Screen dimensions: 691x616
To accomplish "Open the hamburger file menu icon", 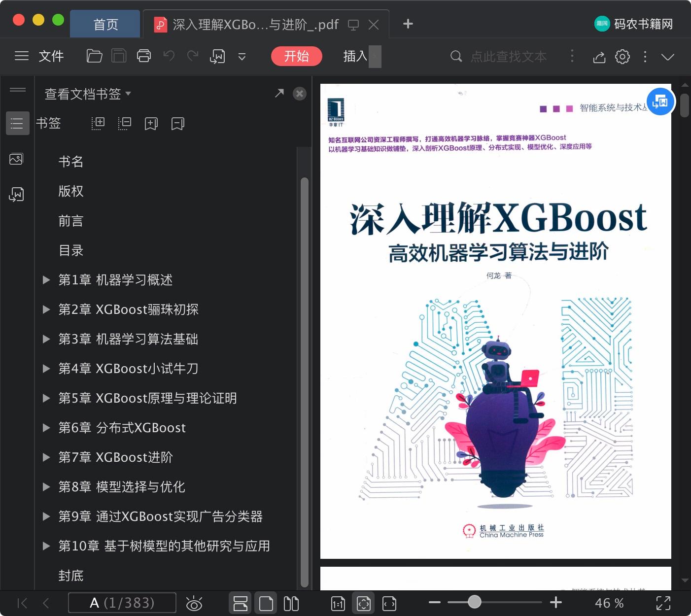I will 22,56.
